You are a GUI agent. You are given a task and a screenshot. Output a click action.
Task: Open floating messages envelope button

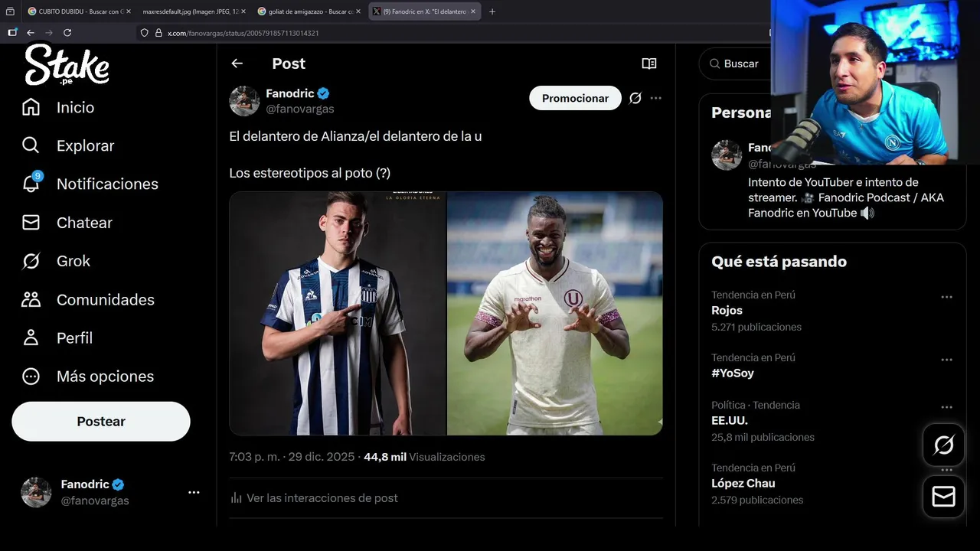[943, 497]
